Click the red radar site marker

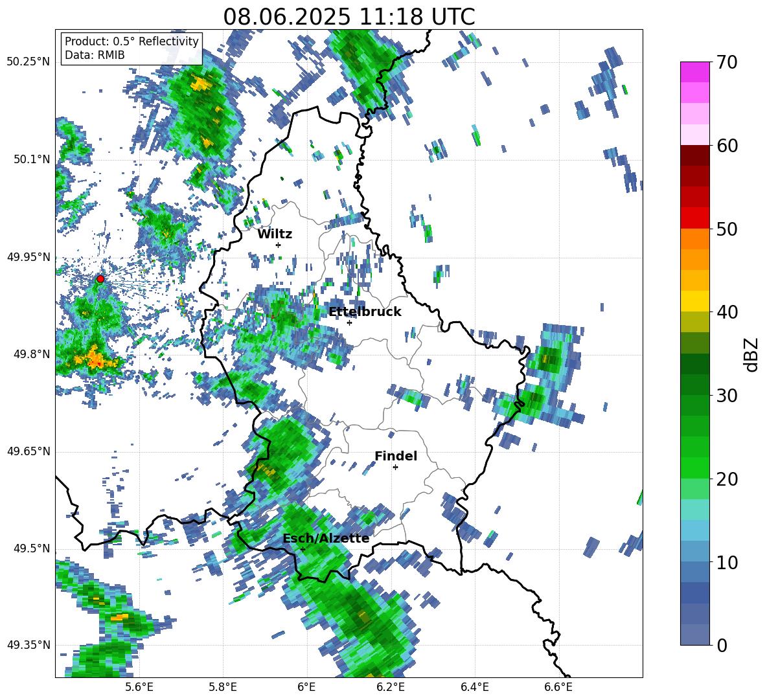coord(100,278)
